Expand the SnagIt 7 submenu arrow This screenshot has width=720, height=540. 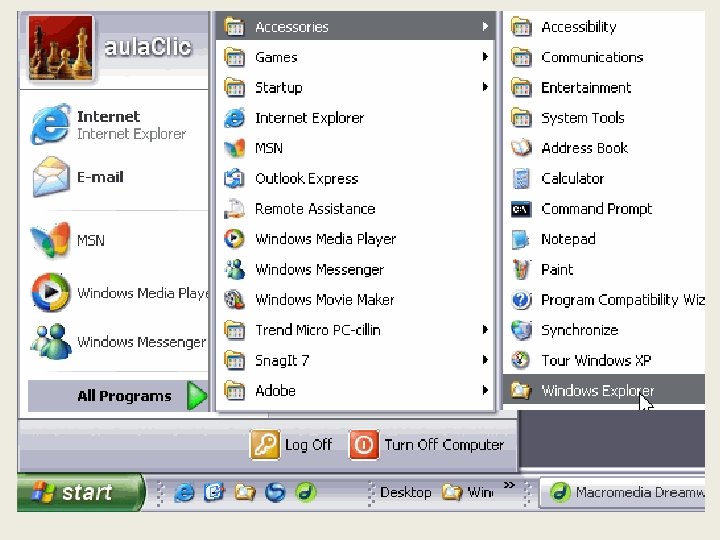(485, 360)
